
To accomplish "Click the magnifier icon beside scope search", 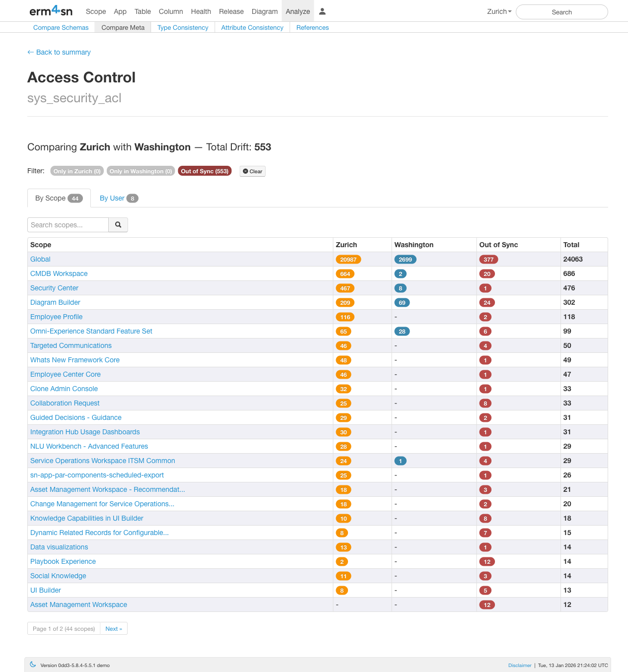I will (118, 225).
